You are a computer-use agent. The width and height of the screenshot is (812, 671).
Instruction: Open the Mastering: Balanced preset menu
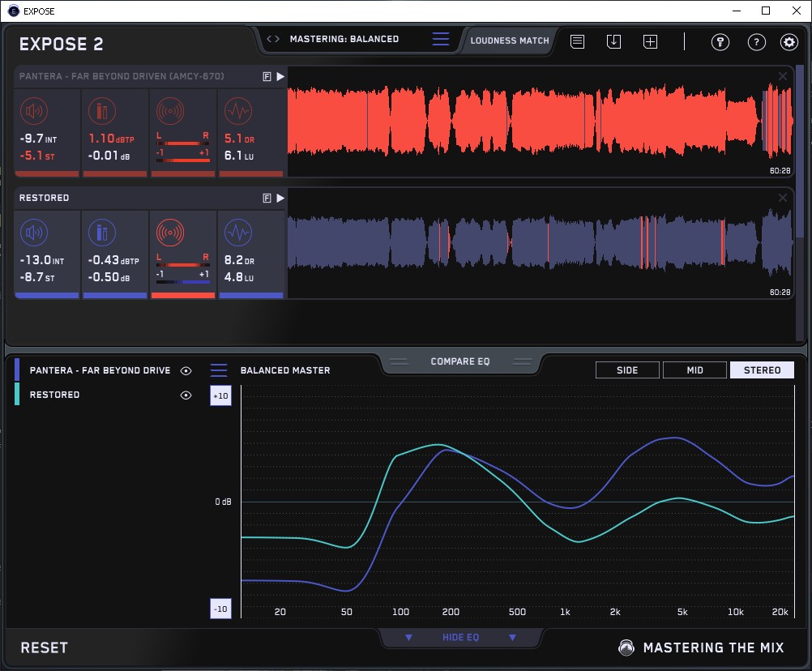[x=344, y=39]
